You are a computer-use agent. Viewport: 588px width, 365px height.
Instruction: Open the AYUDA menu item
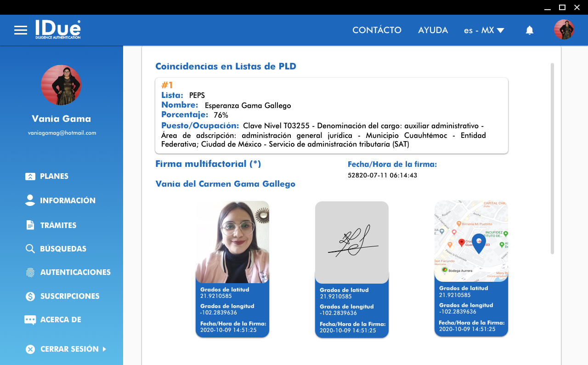pos(433,30)
